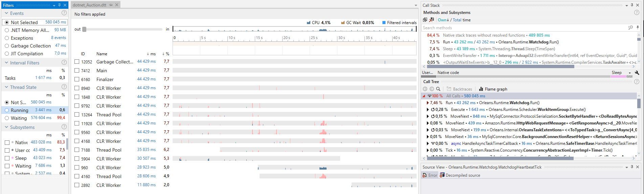Viewport: 644px width, 194px height.
Task: Sort threads by the ms column
Action: coord(151,54)
